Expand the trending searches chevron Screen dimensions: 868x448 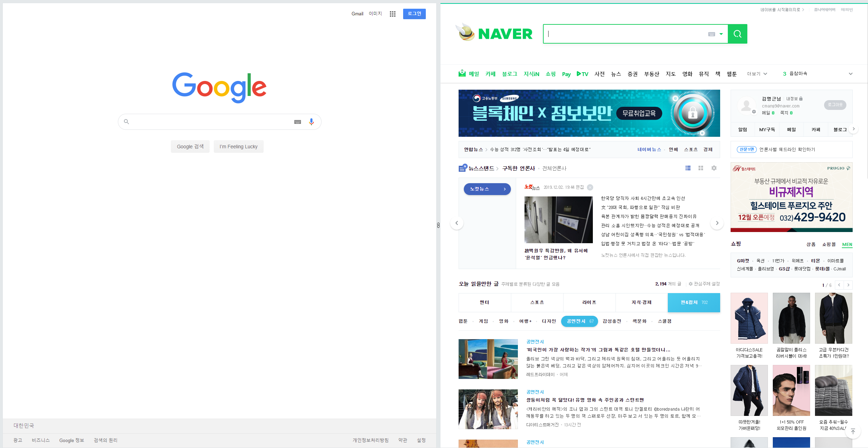pyautogui.click(x=851, y=74)
